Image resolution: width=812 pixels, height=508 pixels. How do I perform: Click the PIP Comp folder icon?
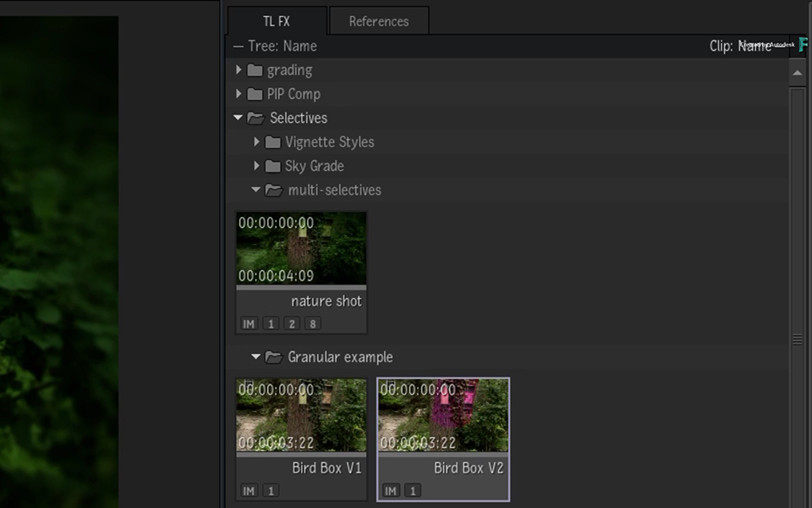point(255,94)
